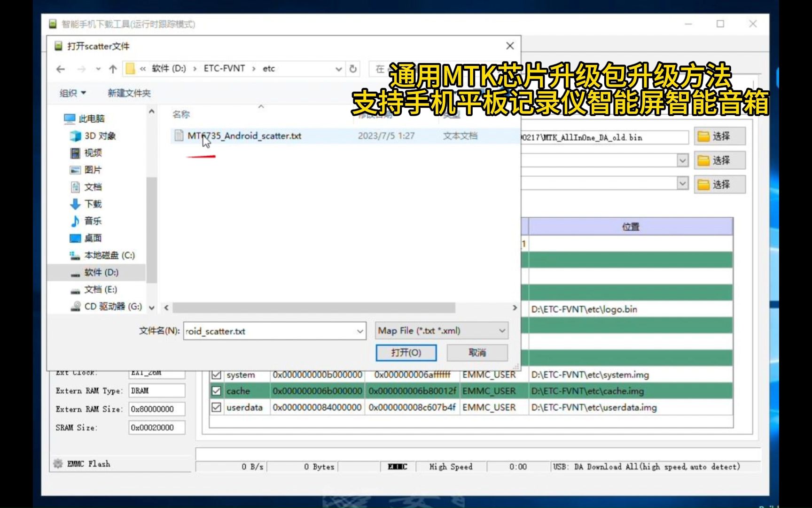Click the sidebar scroll-up arrow
812x508 pixels.
(151, 111)
